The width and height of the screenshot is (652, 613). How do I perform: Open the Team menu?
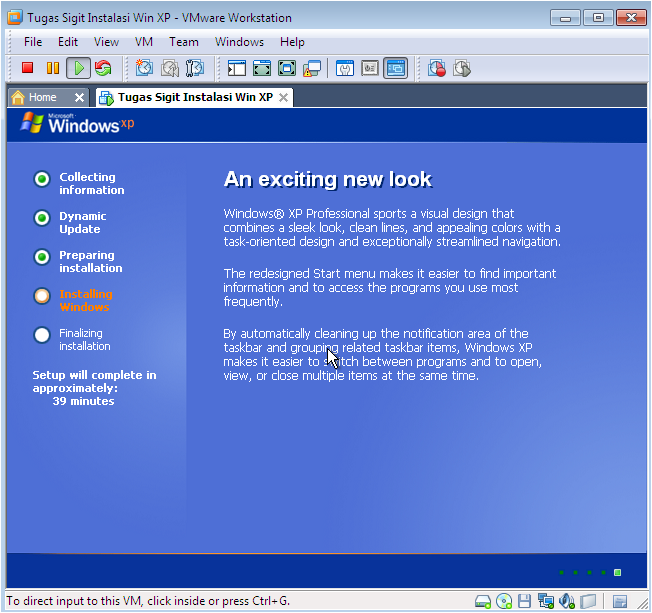(x=184, y=42)
